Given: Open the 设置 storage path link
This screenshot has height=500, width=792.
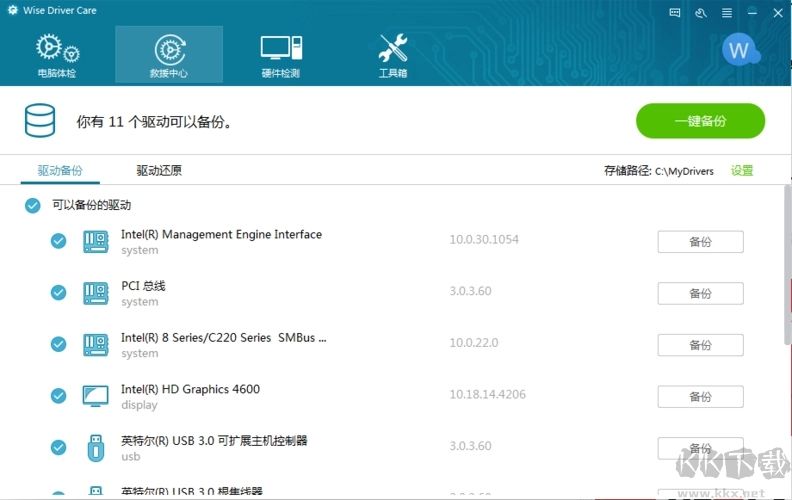Looking at the screenshot, I should (x=742, y=171).
